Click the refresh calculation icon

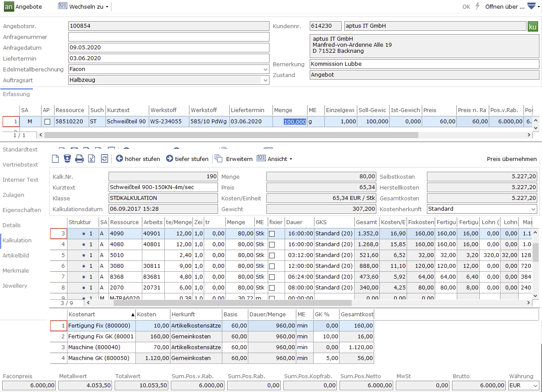tap(104, 159)
